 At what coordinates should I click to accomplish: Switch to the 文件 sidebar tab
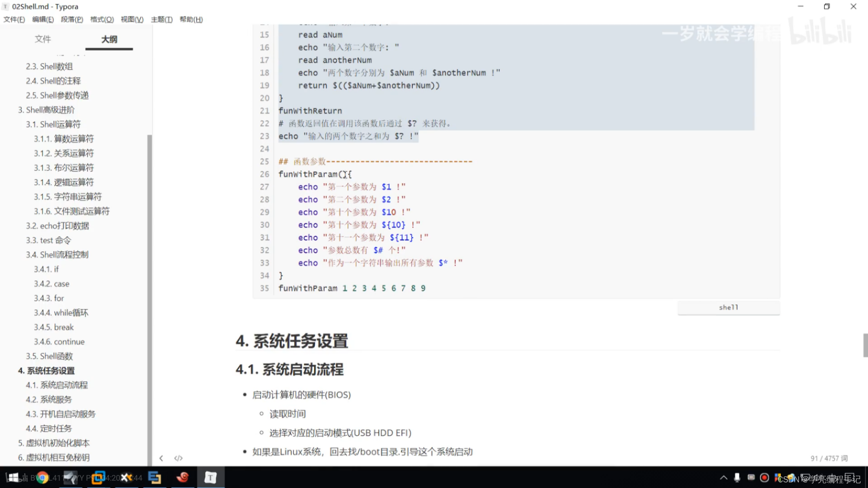click(43, 39)
